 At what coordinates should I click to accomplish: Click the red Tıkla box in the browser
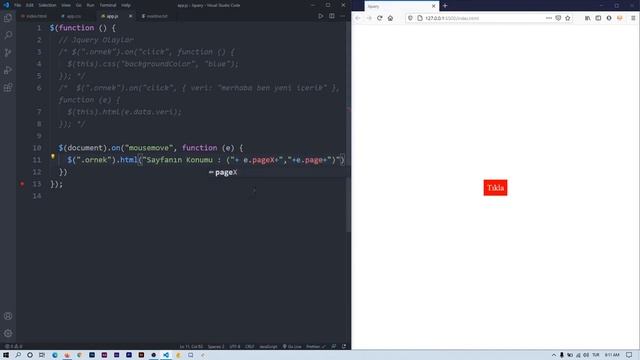(495, 187)
